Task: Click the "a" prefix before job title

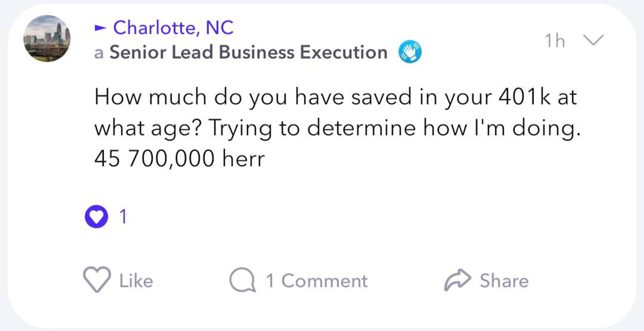Action: (x=99, y=53)
